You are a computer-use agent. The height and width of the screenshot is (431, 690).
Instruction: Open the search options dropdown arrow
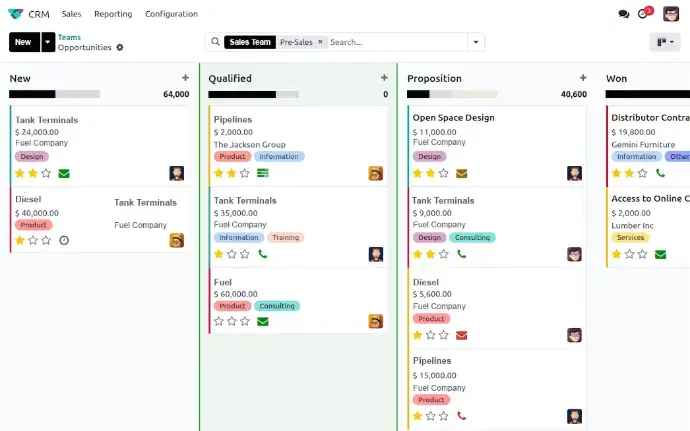pos(475,42)
